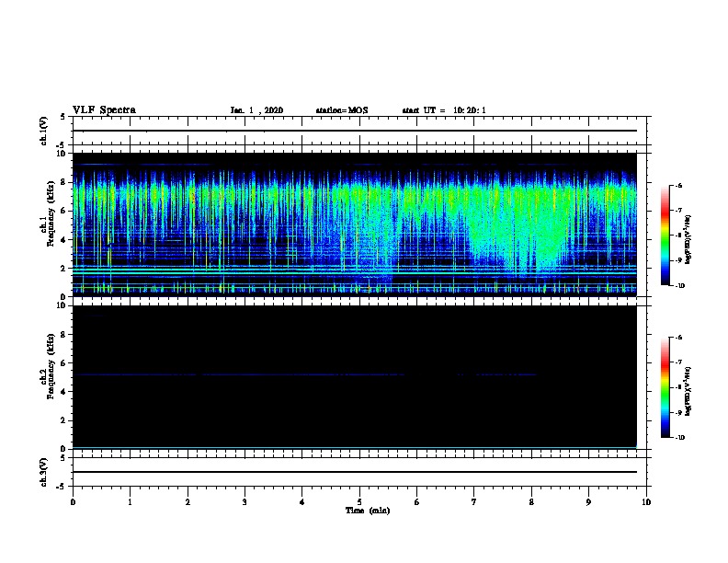Click the ch.1 color scale bar
This screenshot has width=728, height=563.
pos(665,236)
